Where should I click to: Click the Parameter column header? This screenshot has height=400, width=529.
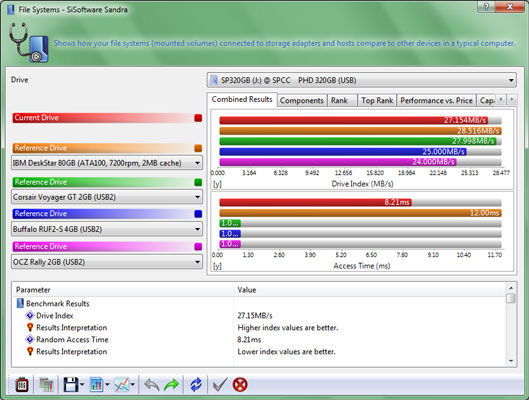pos(123,290)
